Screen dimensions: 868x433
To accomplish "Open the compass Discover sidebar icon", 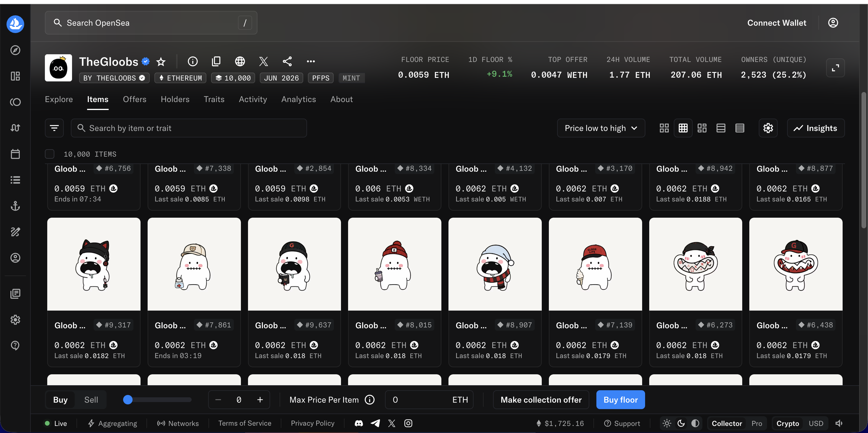I will coord(15,50).
